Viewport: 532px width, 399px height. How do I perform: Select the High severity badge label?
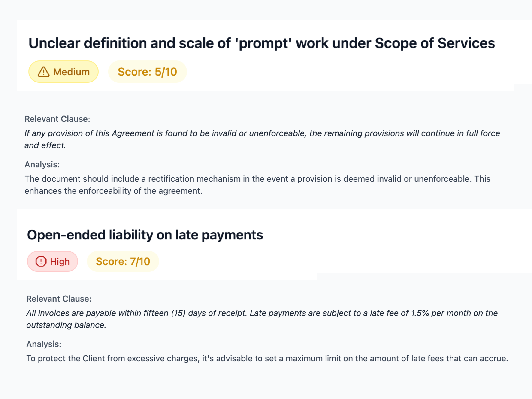(x=60, y=261)
